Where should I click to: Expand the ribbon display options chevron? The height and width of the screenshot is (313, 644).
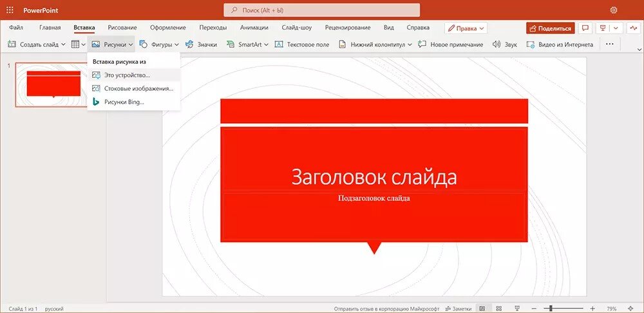[639, 49]
